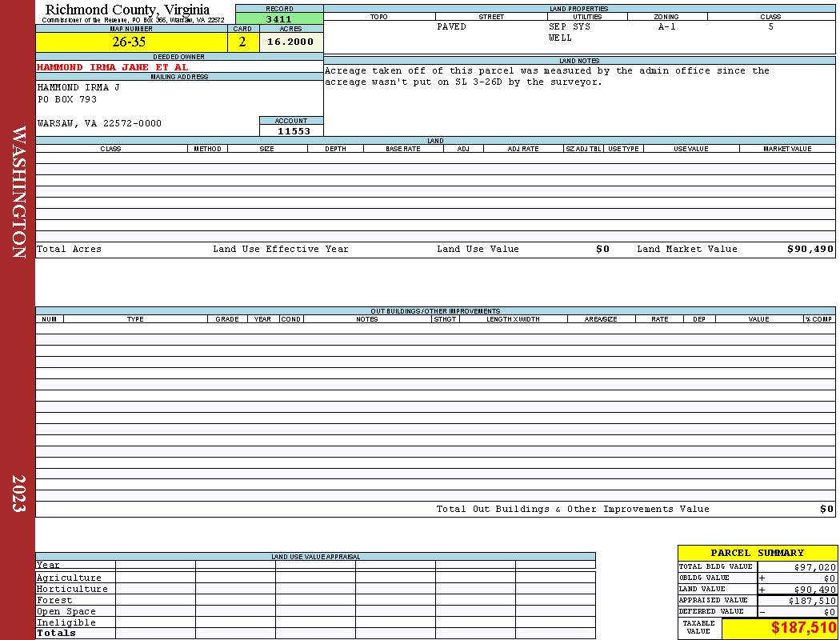Click the Richmond County, Virginia title
Screen dimensions: 840x640
(127, 10)
